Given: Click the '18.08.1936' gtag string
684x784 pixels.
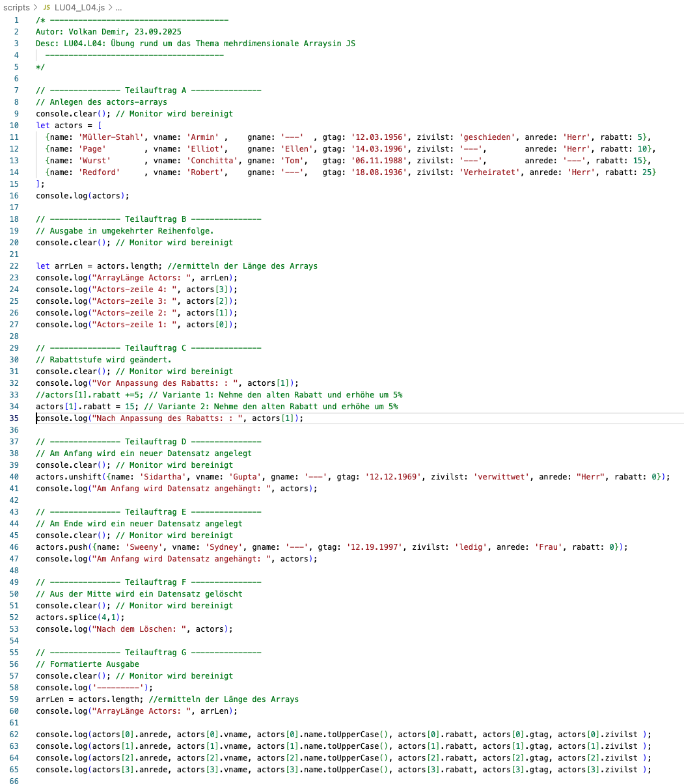Looking at the screenshot, I should click(379, 172).
